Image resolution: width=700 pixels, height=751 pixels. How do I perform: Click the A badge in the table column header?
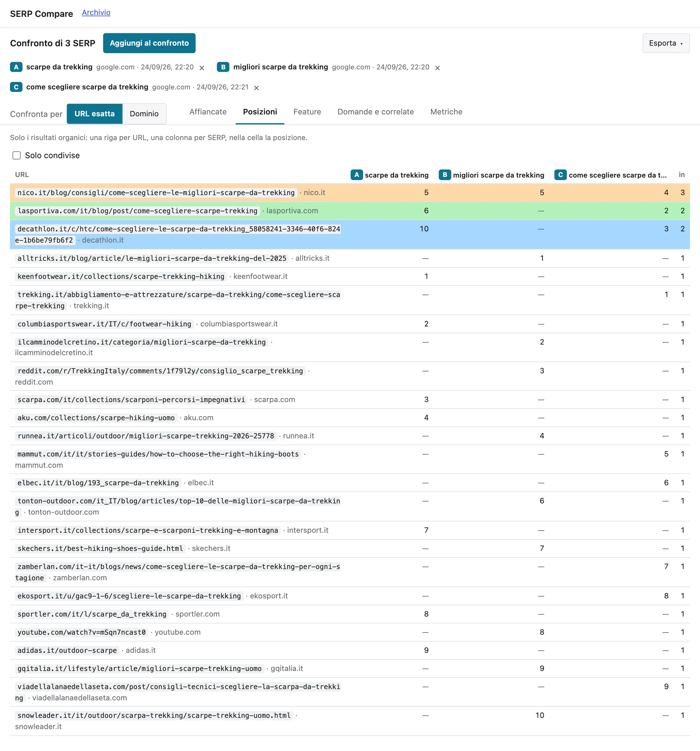357,175
